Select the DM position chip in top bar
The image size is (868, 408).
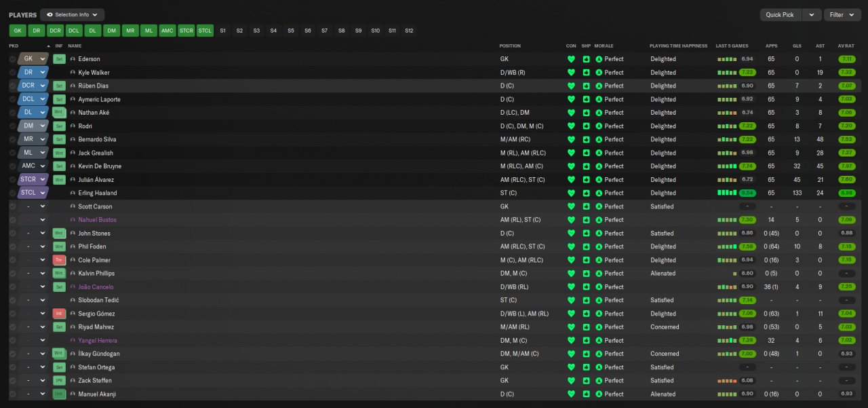tap(111, 31)
